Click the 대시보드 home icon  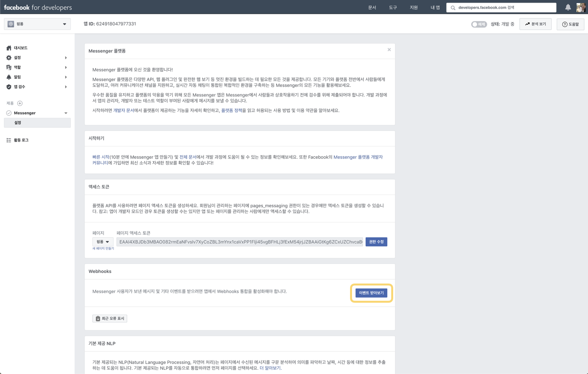(9, 48)
